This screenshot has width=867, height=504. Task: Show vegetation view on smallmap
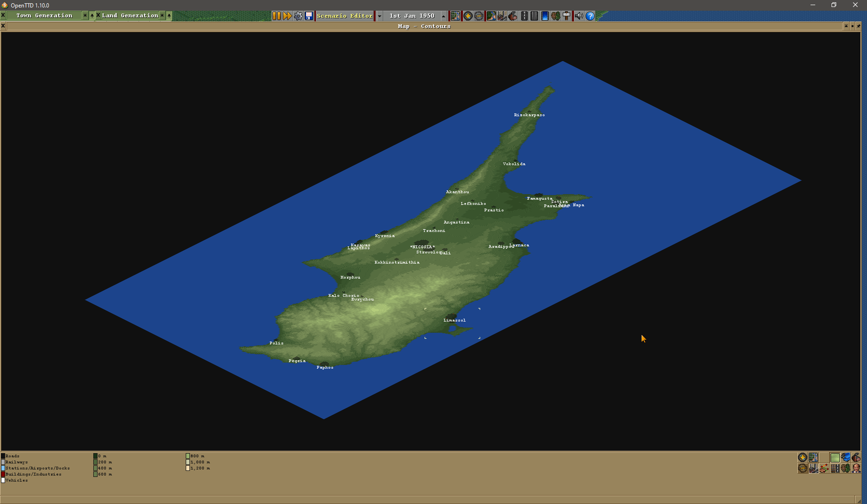coord(846,468)
